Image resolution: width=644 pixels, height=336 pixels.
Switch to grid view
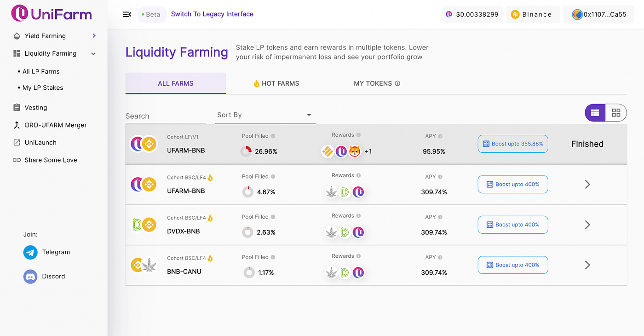pyautogui.click(x=616, y=113)
